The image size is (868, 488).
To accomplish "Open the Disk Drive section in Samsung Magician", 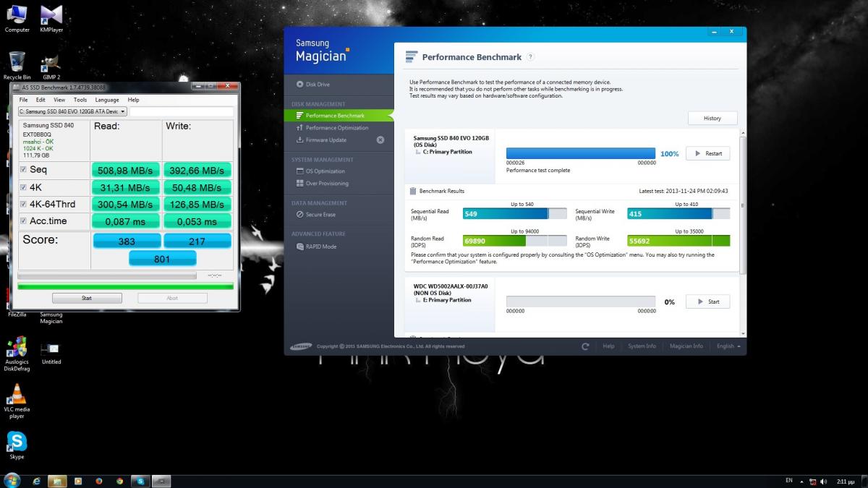I will (312, 85).
